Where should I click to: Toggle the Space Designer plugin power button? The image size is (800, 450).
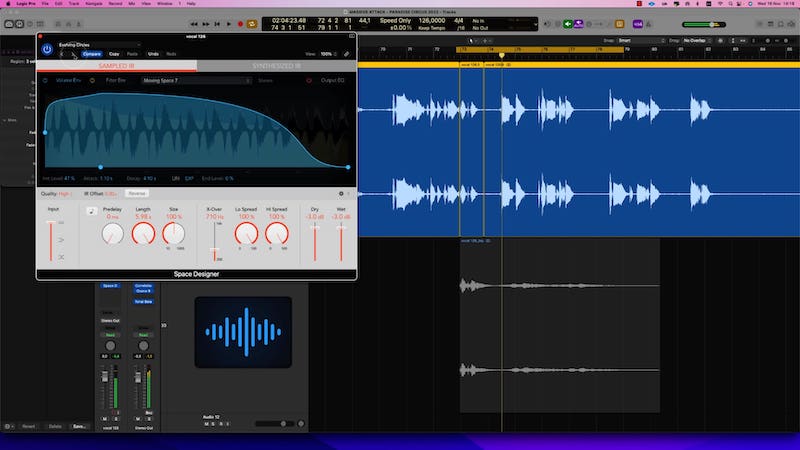tap(47, 49)
